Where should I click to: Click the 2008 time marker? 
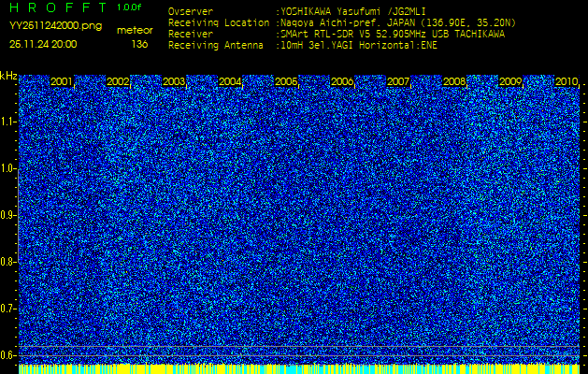454,81
